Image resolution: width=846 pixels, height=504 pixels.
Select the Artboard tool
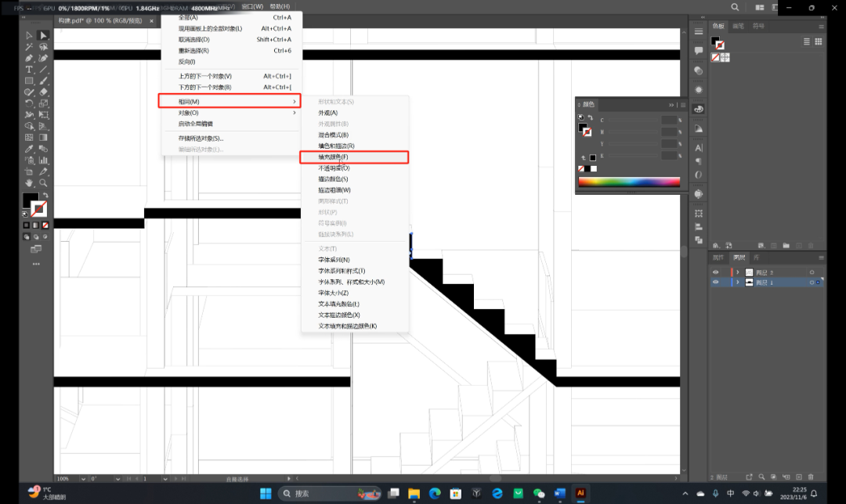click(x=29, y=171)
